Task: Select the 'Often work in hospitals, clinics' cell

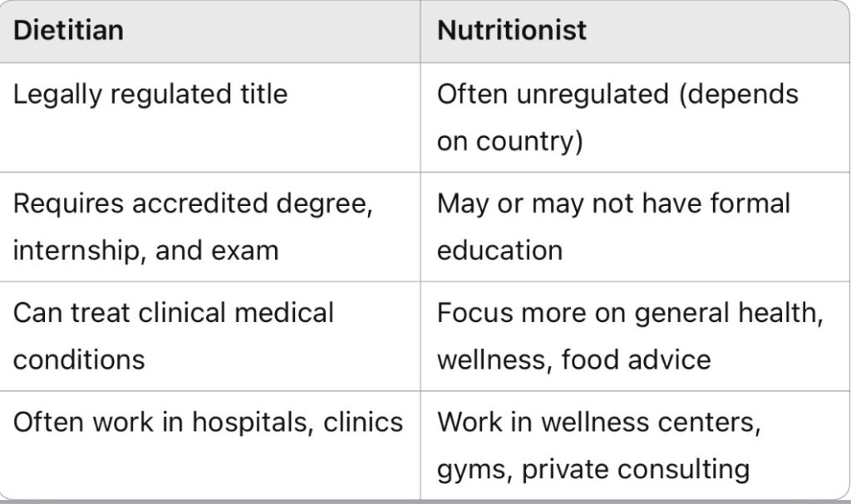Action: click(208, 422)
